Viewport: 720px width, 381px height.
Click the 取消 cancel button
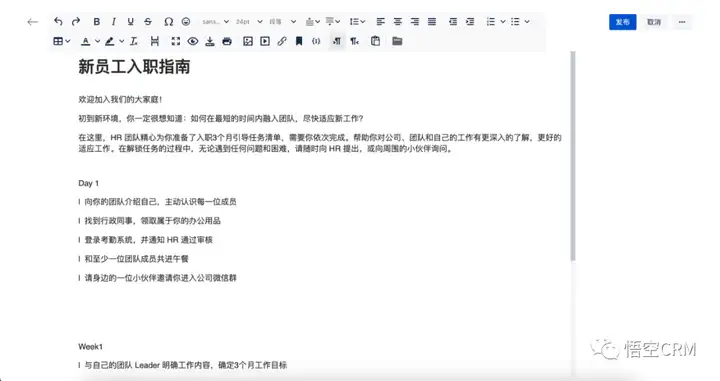point(654,22)
